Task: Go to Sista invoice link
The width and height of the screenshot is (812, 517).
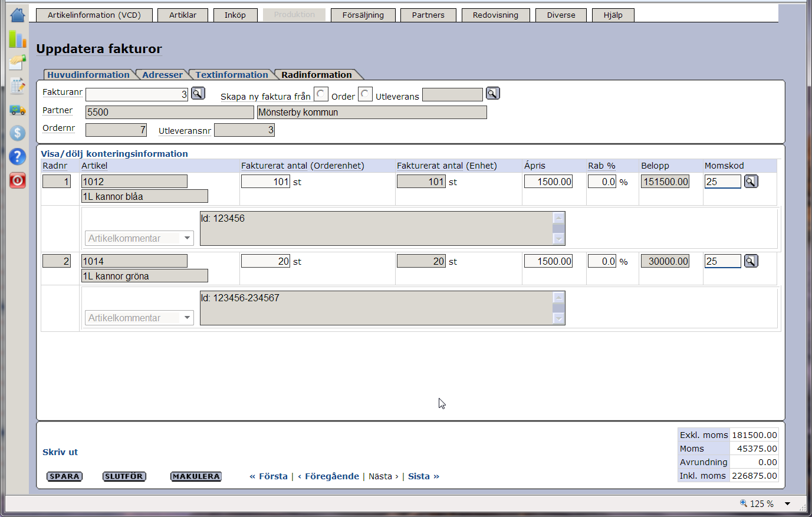Action: pyautogui.click(x=423, y=476)
